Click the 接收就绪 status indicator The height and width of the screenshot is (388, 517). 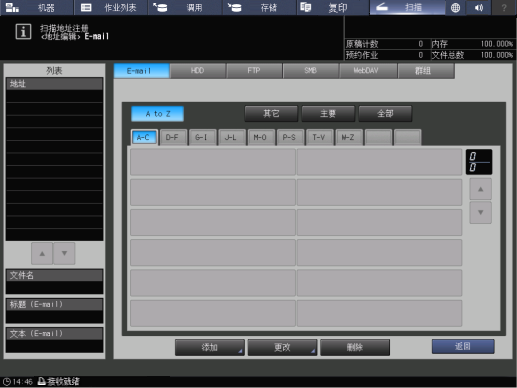59,381
